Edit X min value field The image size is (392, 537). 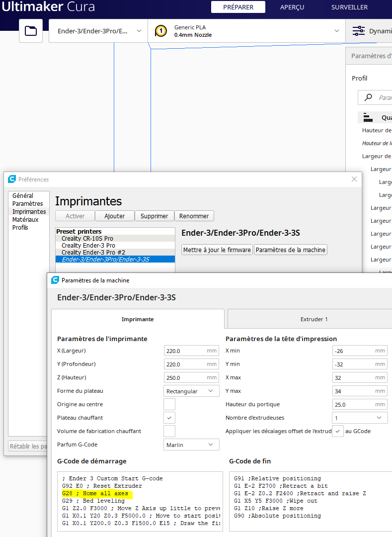(360, 351)
